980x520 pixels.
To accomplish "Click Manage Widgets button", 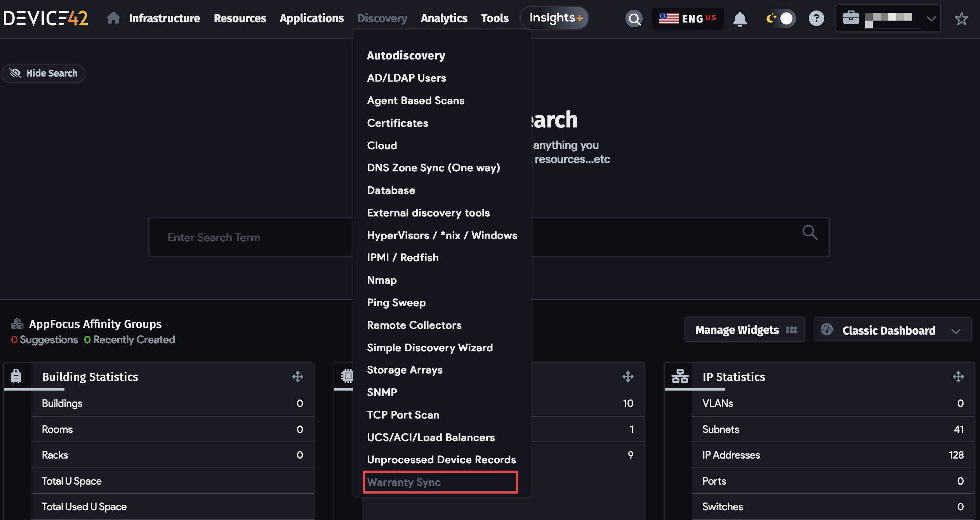I will 744,330.
